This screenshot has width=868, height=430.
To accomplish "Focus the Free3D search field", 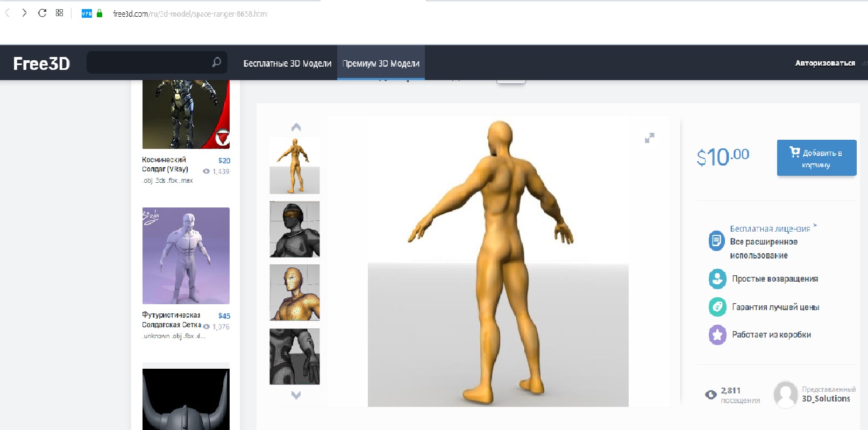I will coord(157,62).
